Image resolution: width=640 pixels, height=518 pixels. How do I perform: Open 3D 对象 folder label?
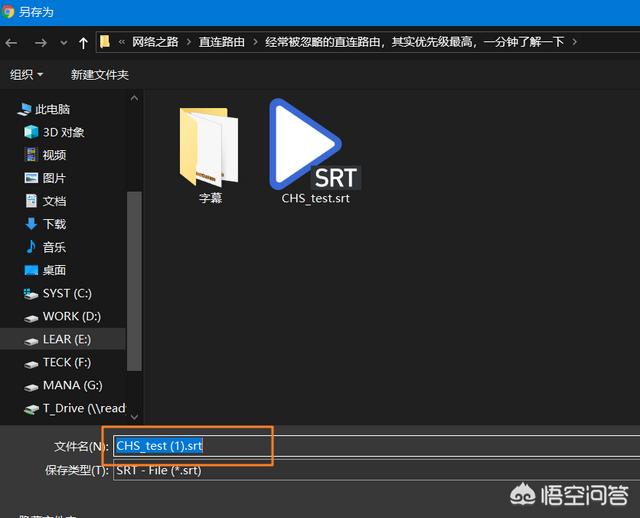(64, 132)
